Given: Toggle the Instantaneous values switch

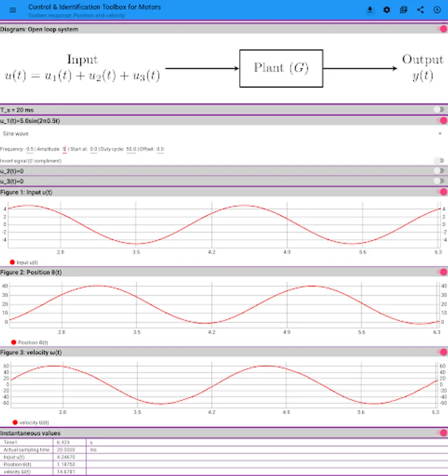Looking at the screenshot, I should tap(441, 433).
